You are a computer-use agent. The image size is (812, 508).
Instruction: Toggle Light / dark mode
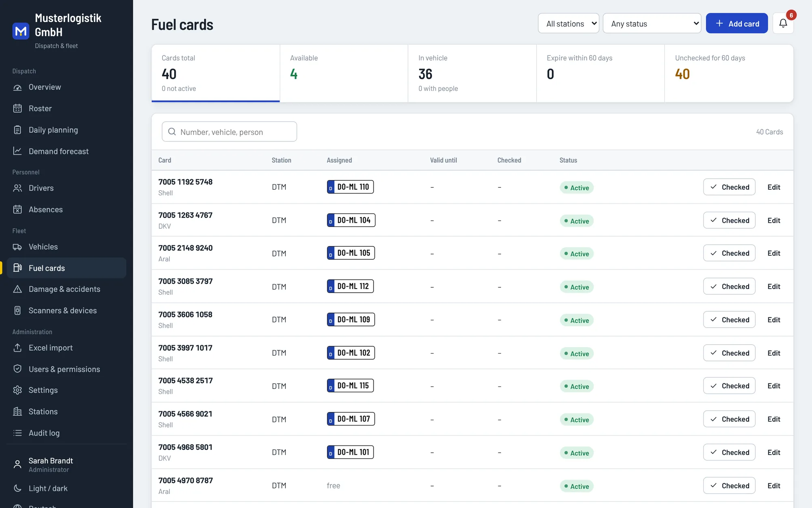[66, 488]
